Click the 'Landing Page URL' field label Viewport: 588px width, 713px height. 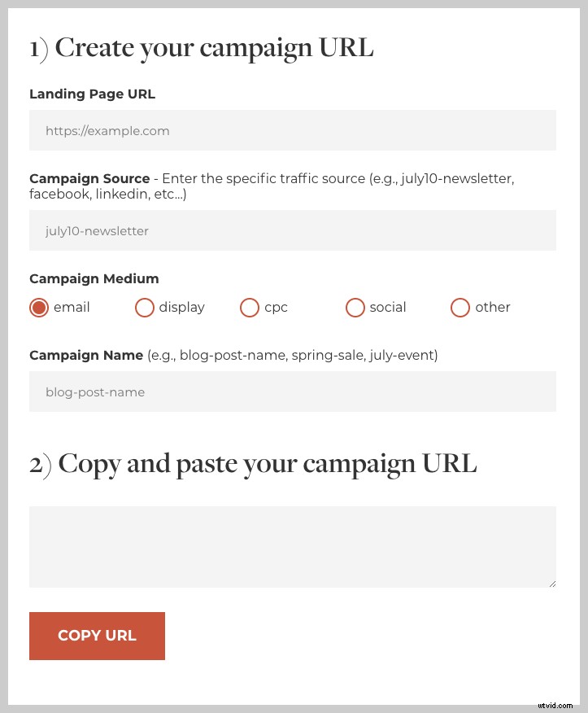(92, 94)
